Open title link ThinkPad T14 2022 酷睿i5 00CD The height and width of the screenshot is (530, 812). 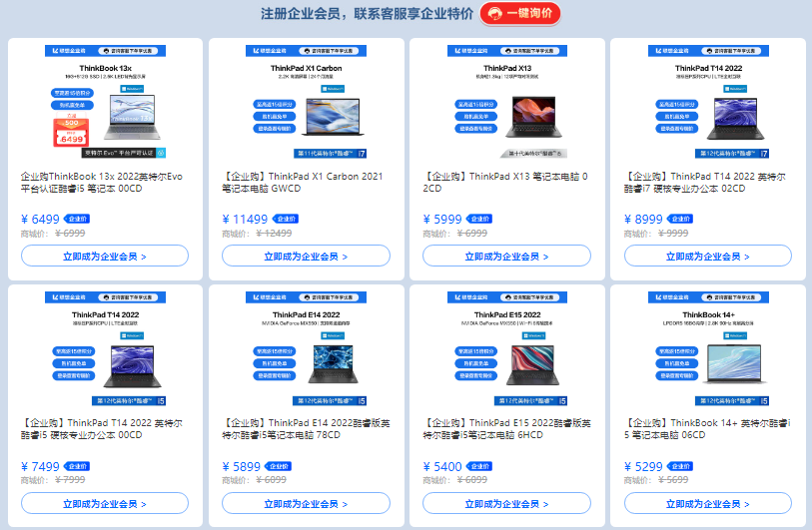pos(102,429)
